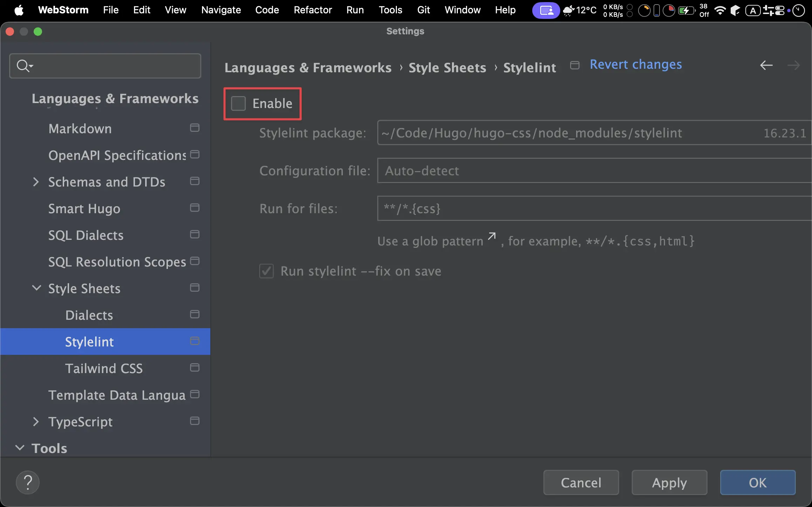Click the Apply button
The height and width of the screenshot is (507, 812).
[669, 482]
